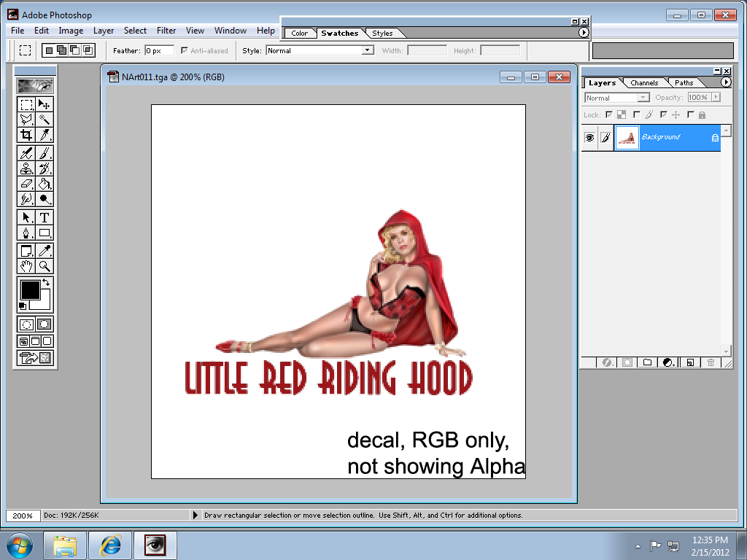Viewport: 747px width, 560px height.
Task: Click Add to selection mode button
Action: click(x=62, y=50)
